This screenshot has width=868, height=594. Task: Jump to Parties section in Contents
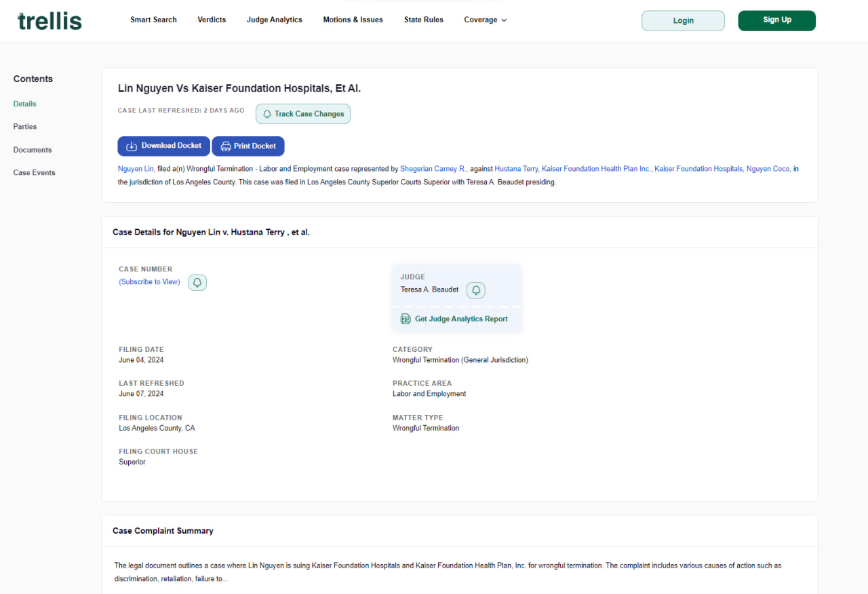pos(25,127)
